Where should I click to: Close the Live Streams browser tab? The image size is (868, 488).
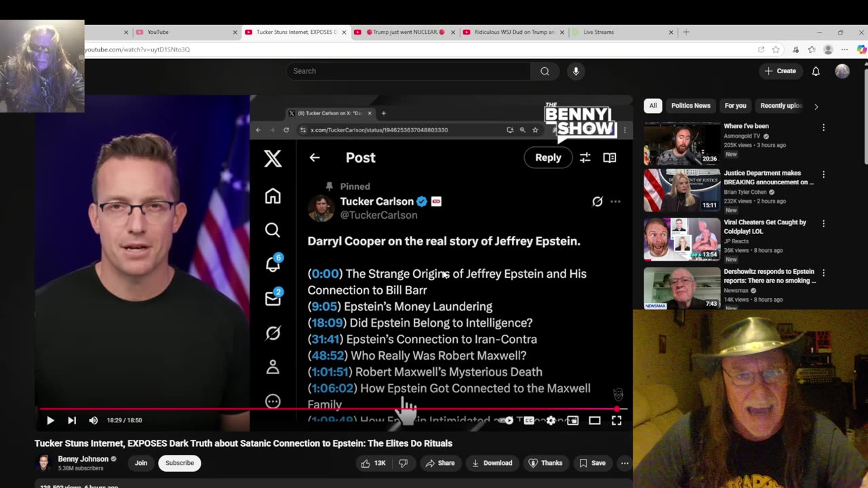[x=671, y=32]
